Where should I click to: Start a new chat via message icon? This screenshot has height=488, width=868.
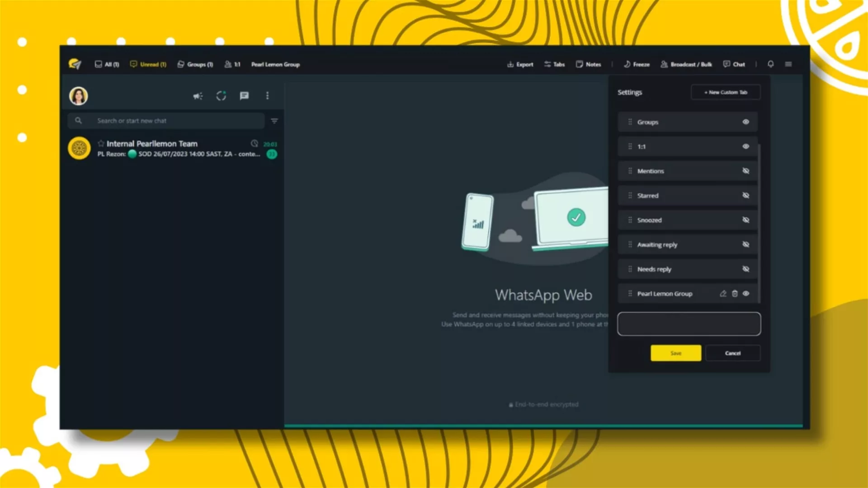tap(244, 96)
